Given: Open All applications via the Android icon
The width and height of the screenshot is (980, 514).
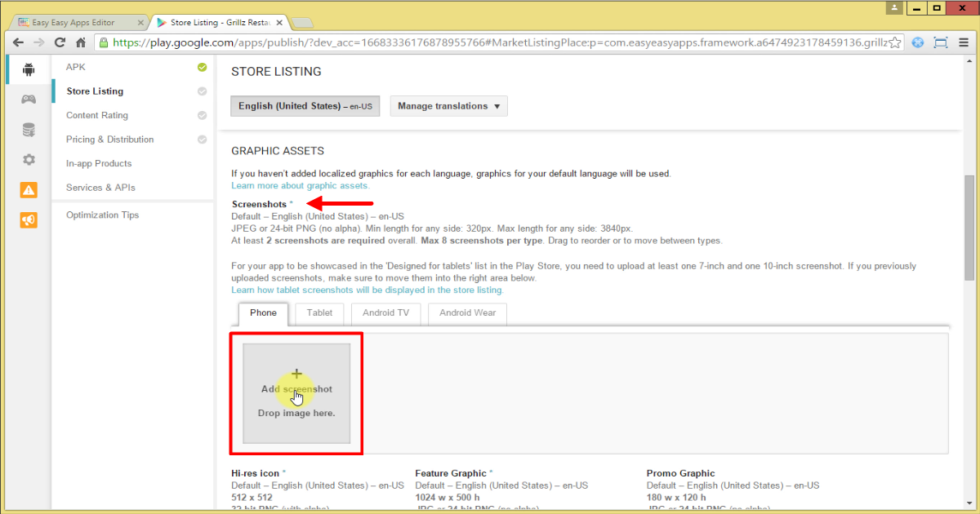Looking at the screenshot, I should (x=29, y=69).
